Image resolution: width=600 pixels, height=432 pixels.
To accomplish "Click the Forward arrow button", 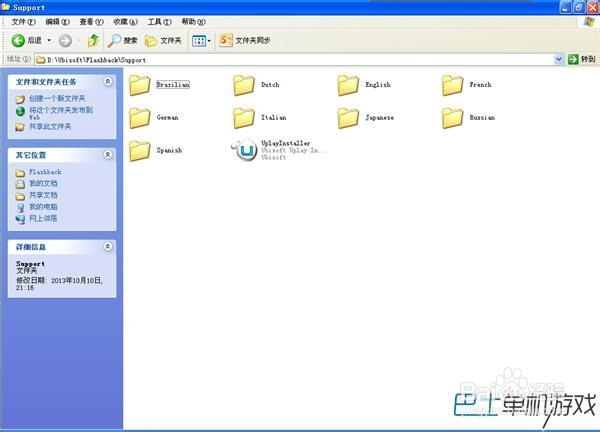I will [65, 40].
